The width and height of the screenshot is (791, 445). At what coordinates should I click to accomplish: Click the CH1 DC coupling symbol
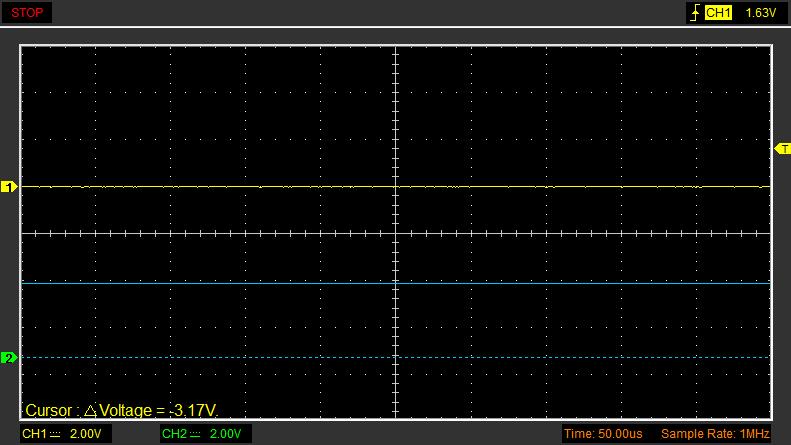tap(56, 434)
